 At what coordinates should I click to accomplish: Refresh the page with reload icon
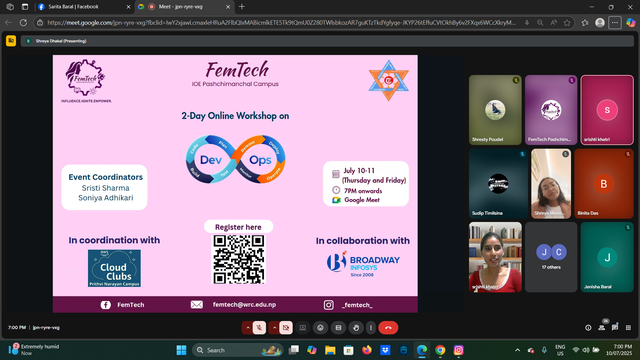pyautogui.click(x=23, y=23)
